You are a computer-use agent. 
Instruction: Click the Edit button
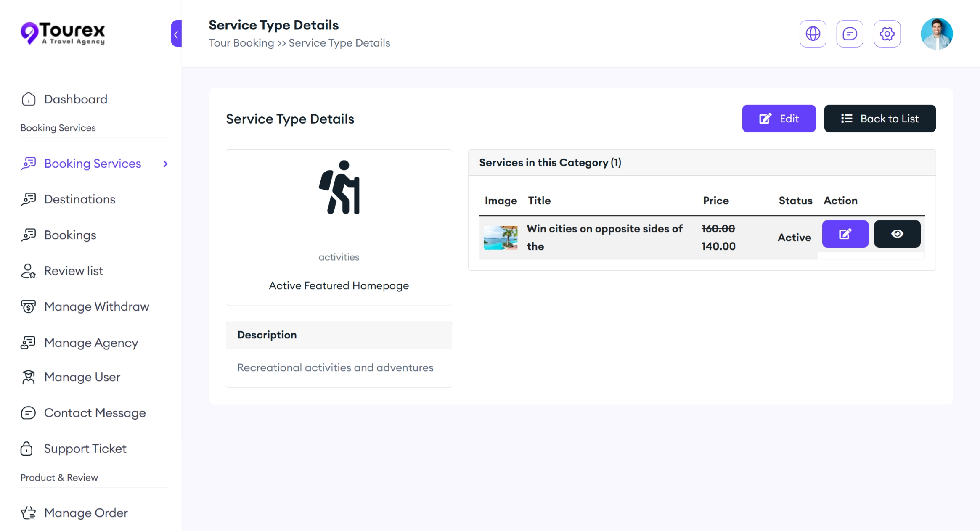point(779,119)
